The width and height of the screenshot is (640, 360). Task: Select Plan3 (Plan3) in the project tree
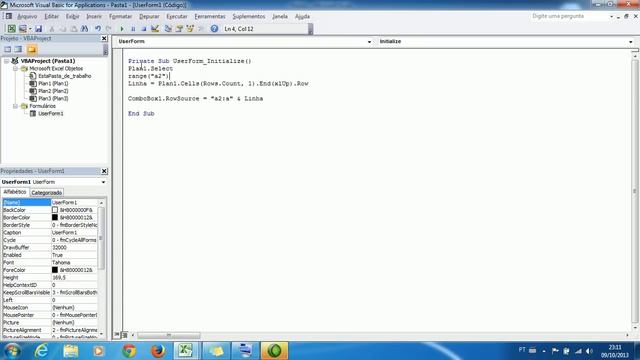(53, 98)
